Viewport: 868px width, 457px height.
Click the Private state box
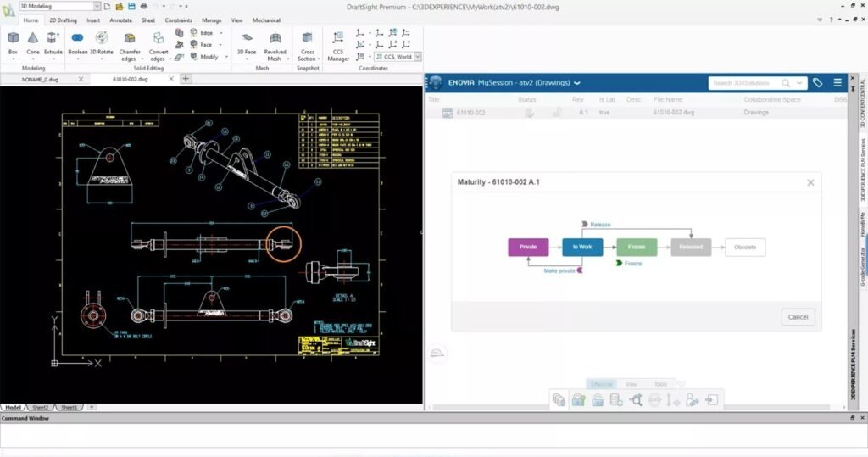[x=528, y=247]
